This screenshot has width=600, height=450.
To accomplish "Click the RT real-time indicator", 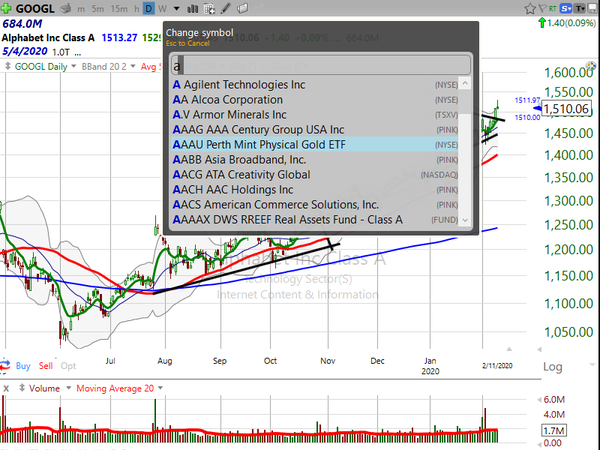I will [553, 8].
